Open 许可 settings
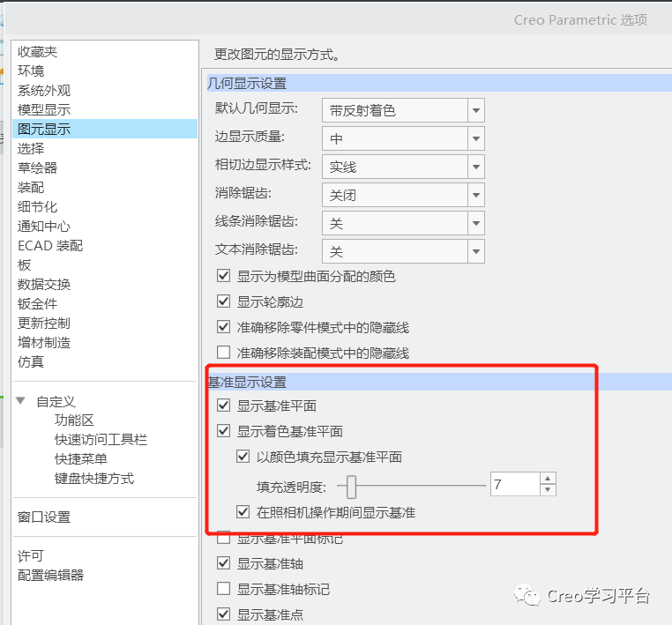This screenshot has width=672, height=625. (x=31, y=556)
